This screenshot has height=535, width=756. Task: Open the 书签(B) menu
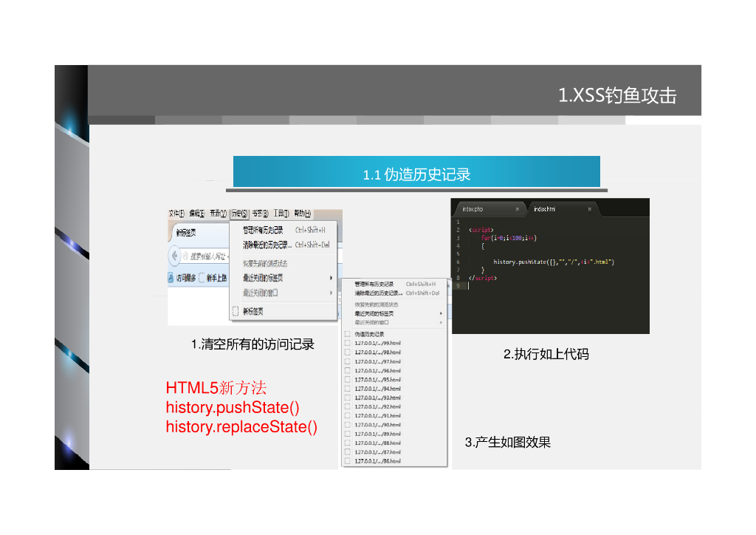[x=261, y=214]
